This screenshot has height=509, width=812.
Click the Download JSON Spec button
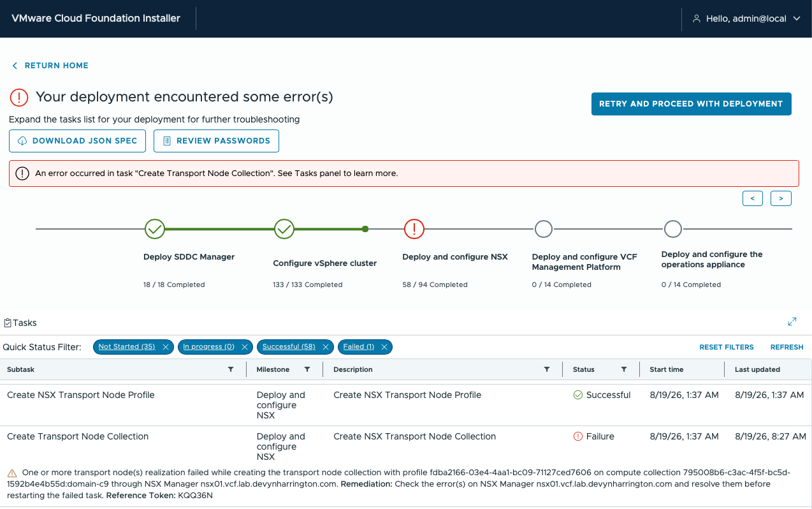77,141
